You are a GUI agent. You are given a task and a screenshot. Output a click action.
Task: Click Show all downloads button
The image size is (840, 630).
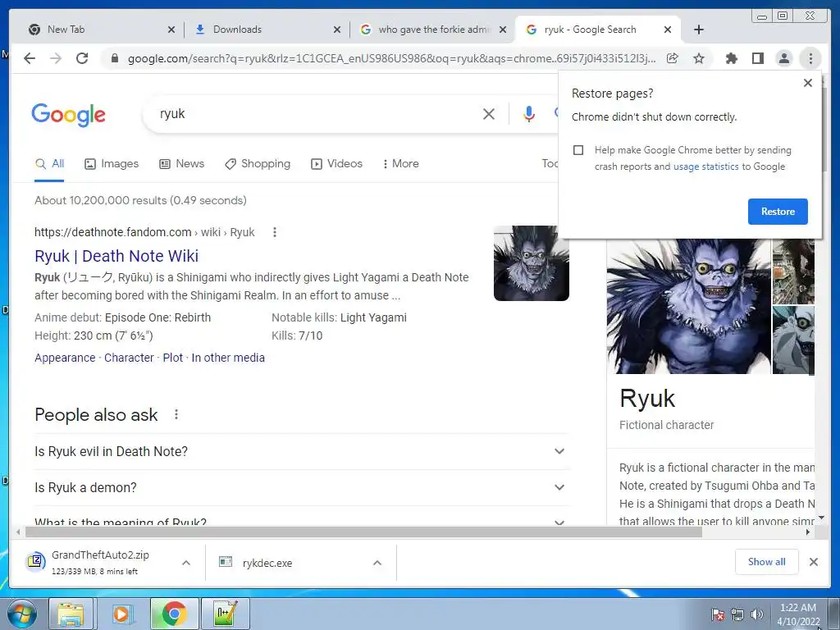tap(767, 561)
